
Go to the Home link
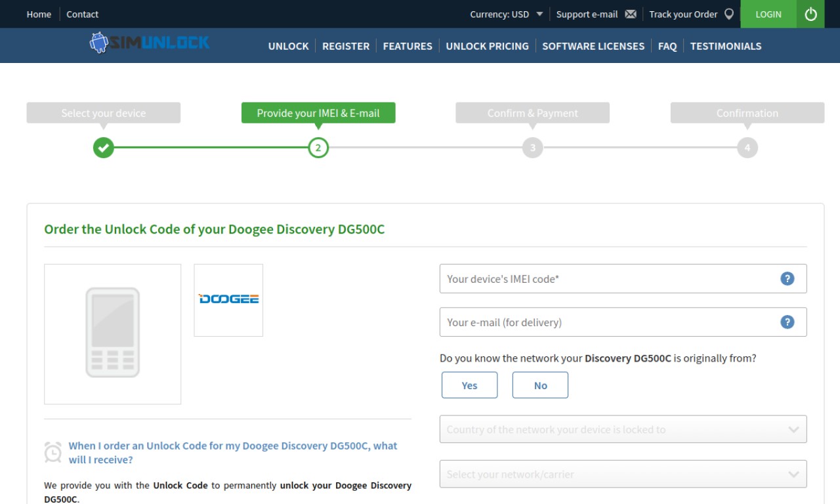point(39,14)
